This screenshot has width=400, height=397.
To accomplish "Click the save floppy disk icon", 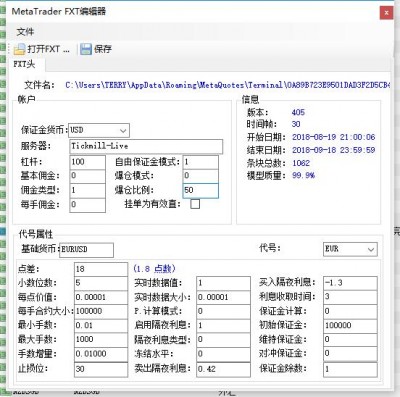I will click(86, 49).
